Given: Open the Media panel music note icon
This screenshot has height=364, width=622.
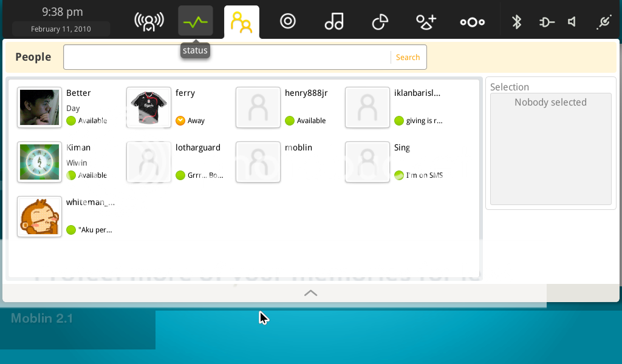Looking at the screenshot, I should [x=333, y=22].
